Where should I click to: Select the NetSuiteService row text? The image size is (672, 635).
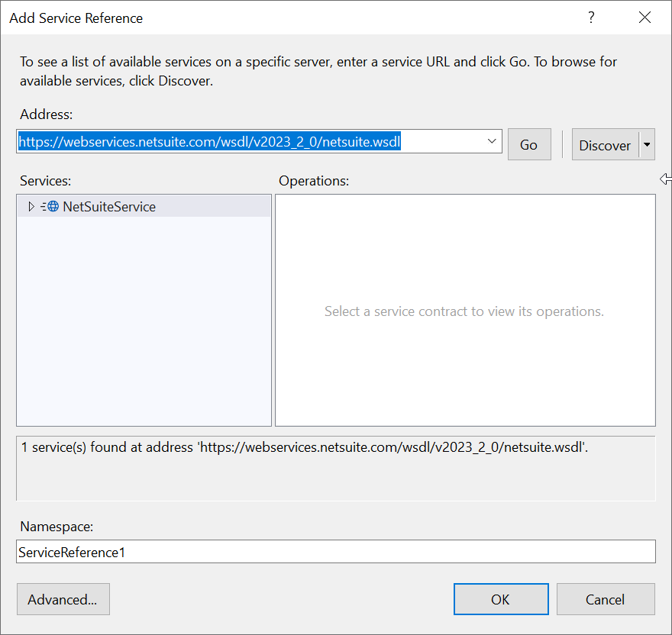point(109,207)
